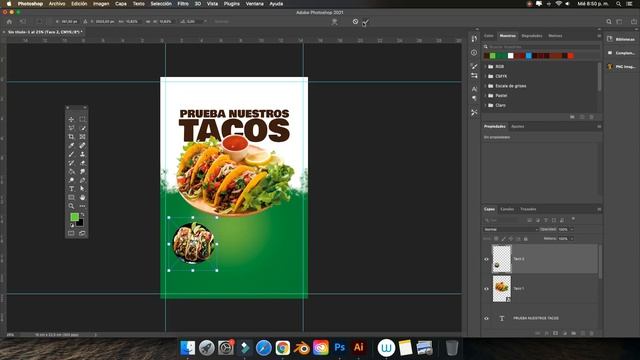Open the Ventana menu
The image size is (640, 360).
254,4
